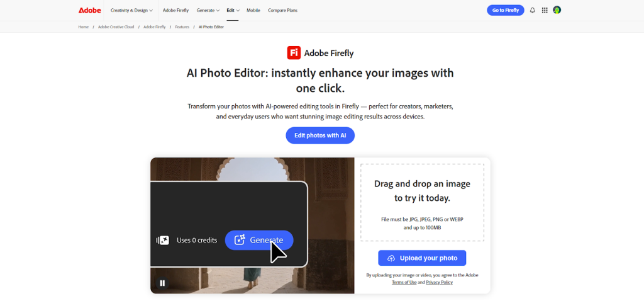
Task: Expand the Edit dropdown in navigation
Action: pyautogui.click(x=233, y=11)
